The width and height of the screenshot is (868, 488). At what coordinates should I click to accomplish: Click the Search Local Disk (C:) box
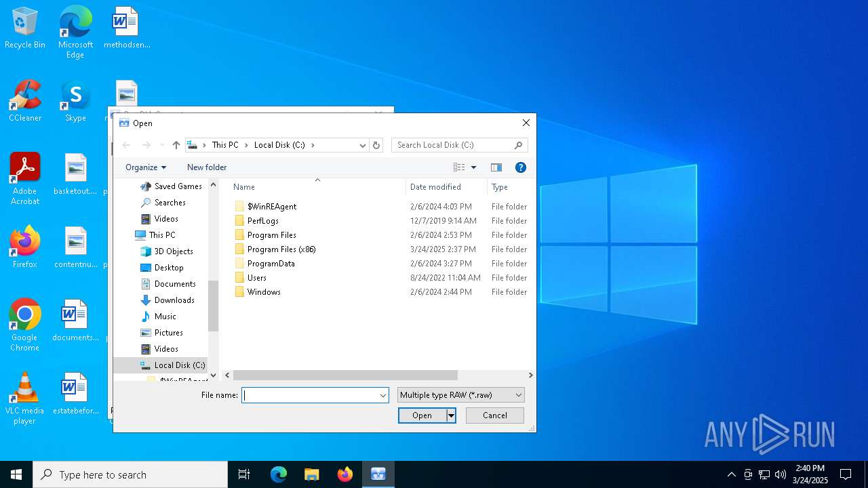[452, 145]
